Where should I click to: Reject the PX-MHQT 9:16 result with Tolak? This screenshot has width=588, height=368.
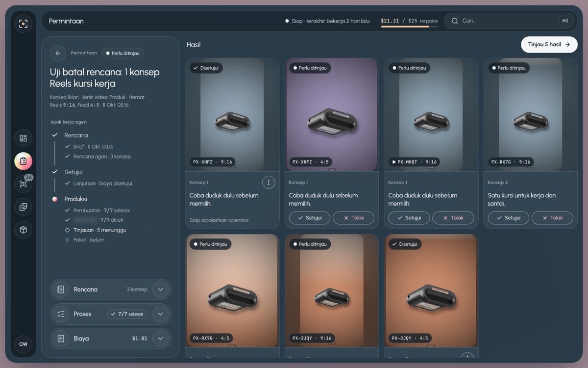pyautogui.click(x=453, y=218)
